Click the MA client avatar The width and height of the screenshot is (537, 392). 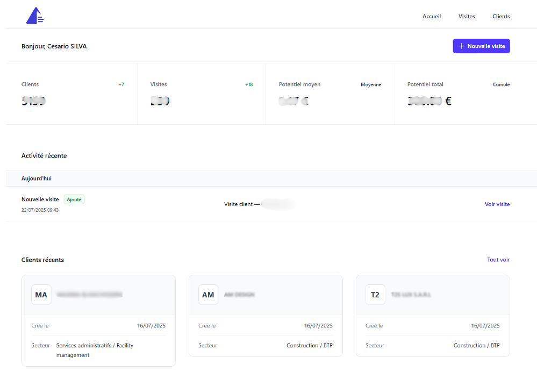point(41,295)
